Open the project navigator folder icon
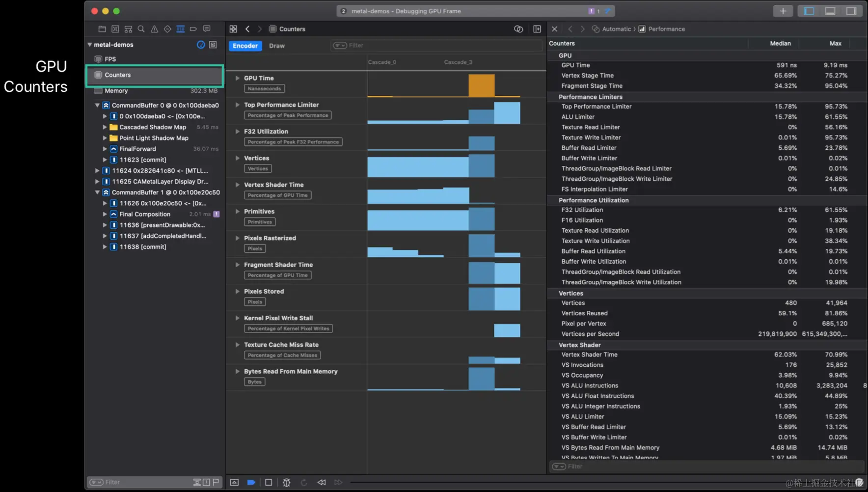868x492 pixels. [102, 29]
